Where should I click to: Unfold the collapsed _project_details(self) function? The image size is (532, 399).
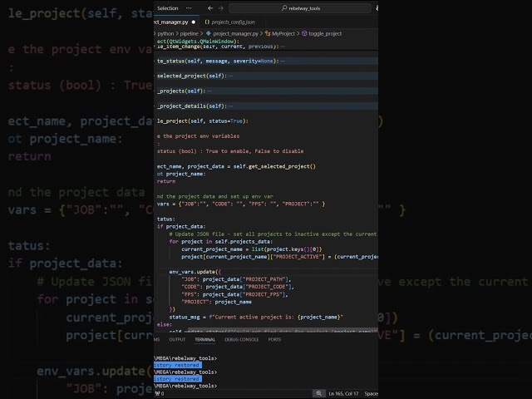point(231,106)
